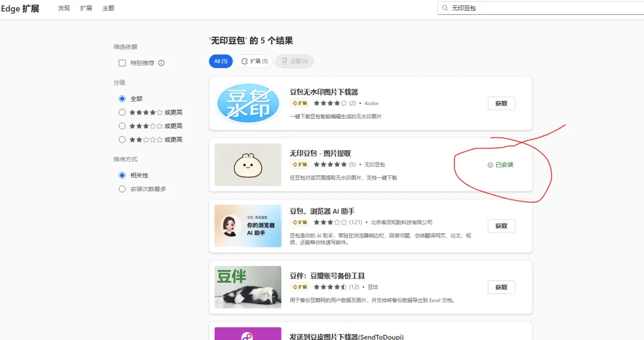Select four stars 或更高 rating filter

122,112
